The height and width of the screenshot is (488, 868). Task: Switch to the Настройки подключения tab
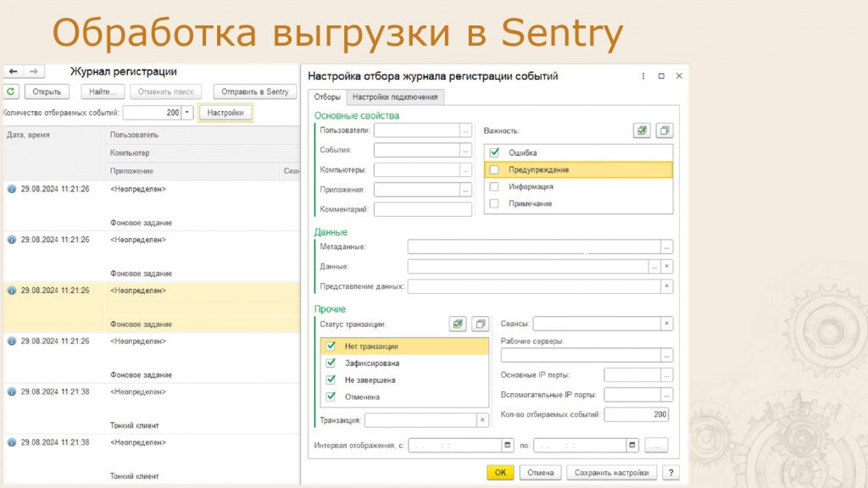(x=395, y=97)
